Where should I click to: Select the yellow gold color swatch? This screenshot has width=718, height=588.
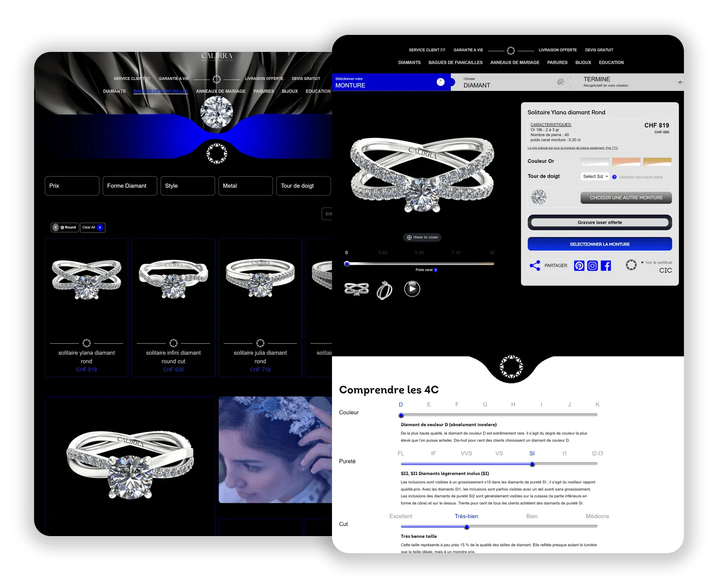point(657,162)
